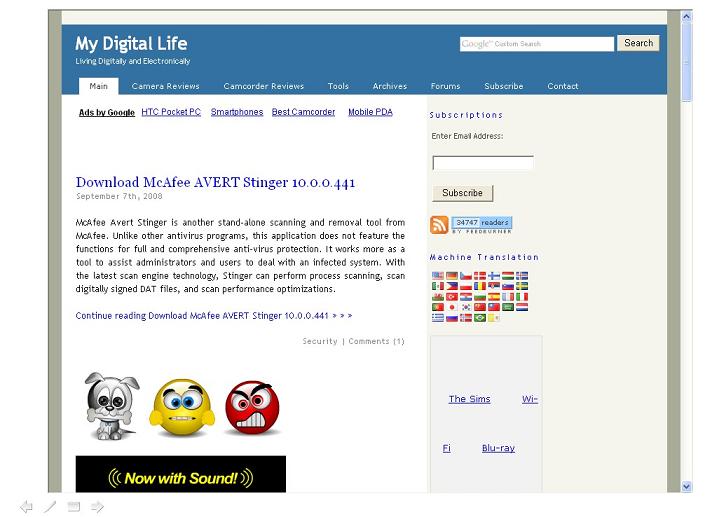Screen dimensions: 712x517
Task: Choose the Brazilian flag translation
Action: click(480, 318)
